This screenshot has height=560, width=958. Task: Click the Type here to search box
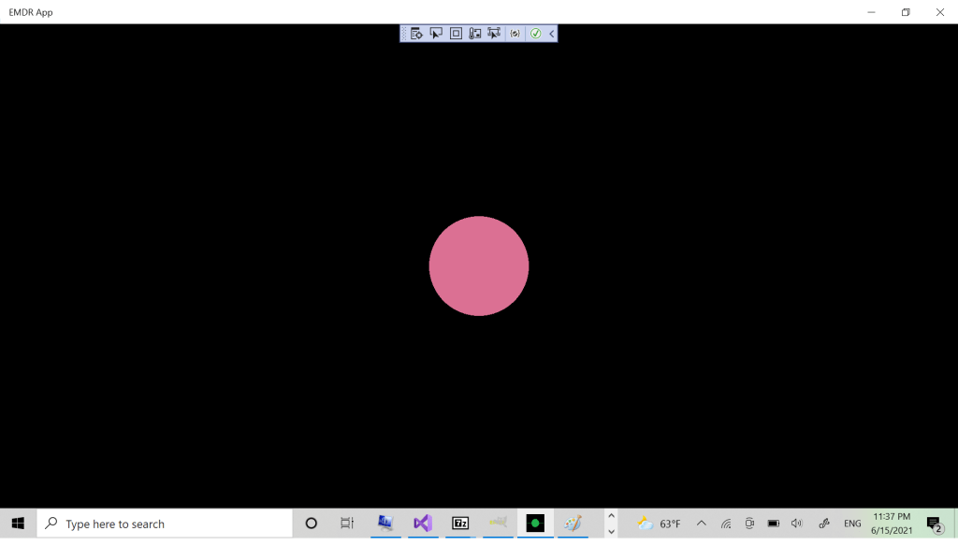coord(165,524)
